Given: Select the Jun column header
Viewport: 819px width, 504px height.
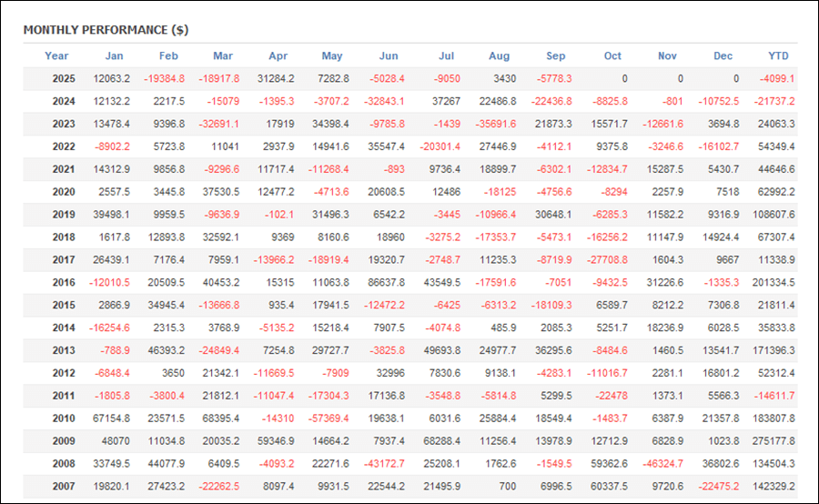Looking at the screenshot, I should click(388, 55).
